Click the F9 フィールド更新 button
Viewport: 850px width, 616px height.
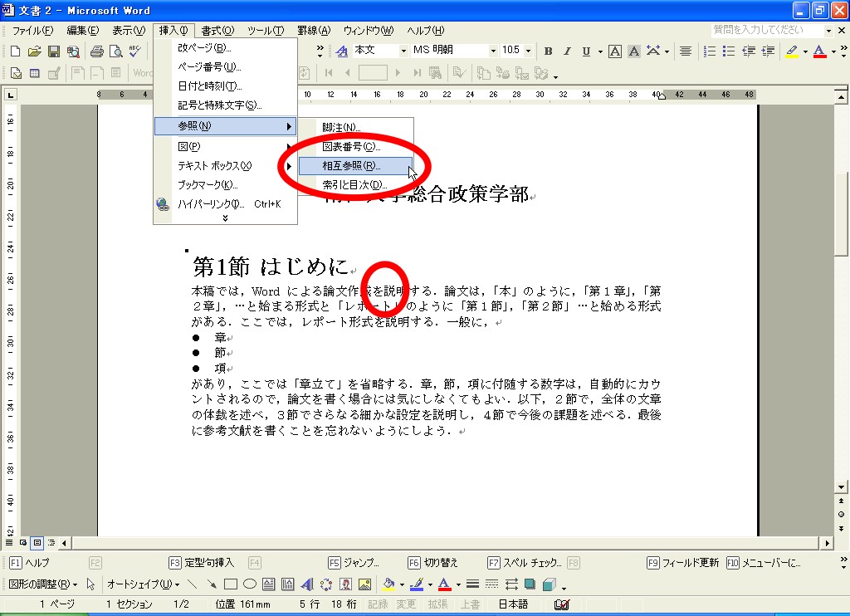pos(683,563)
